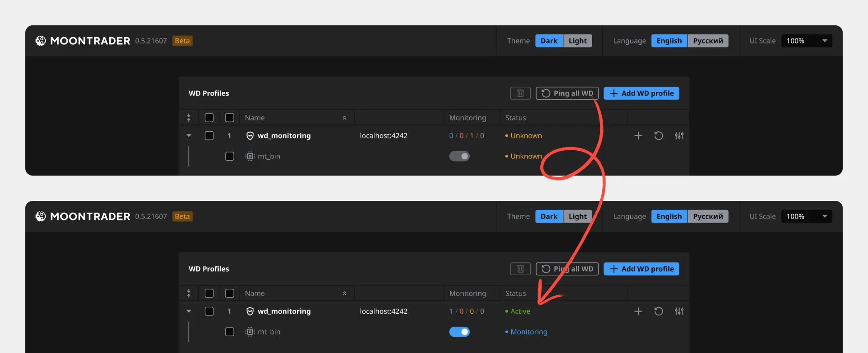Disable the blue mt_bin monitoring toggle
This screenshot has width=868, height=353.
459,332
